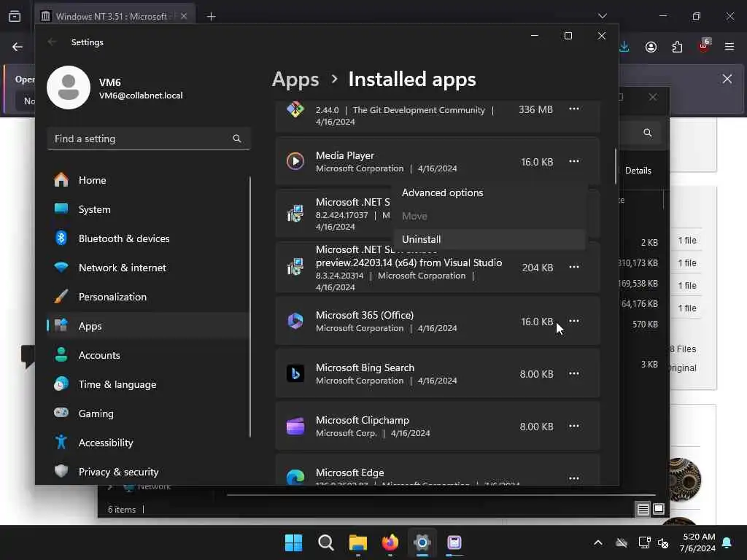Viewport: 747px width, 560px height.
Task: Dismiss the Firefox notification bar
Action: tap(727, 79)
